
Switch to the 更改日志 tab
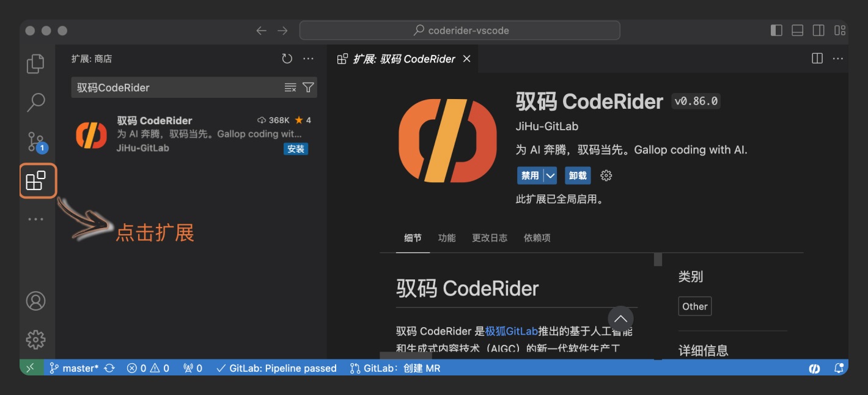(x=489, y=238)
